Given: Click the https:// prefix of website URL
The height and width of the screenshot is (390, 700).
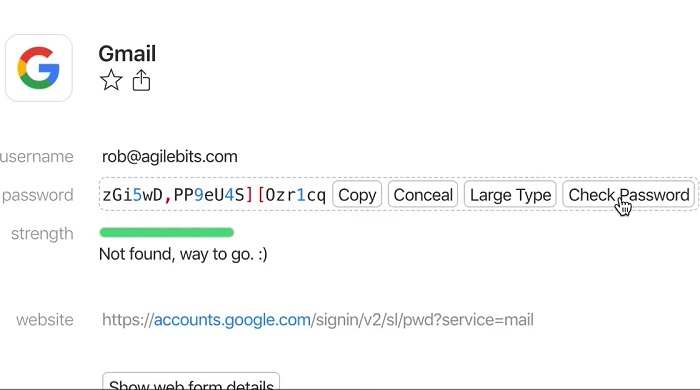Looking at the screenshot, I should (128, 320).
